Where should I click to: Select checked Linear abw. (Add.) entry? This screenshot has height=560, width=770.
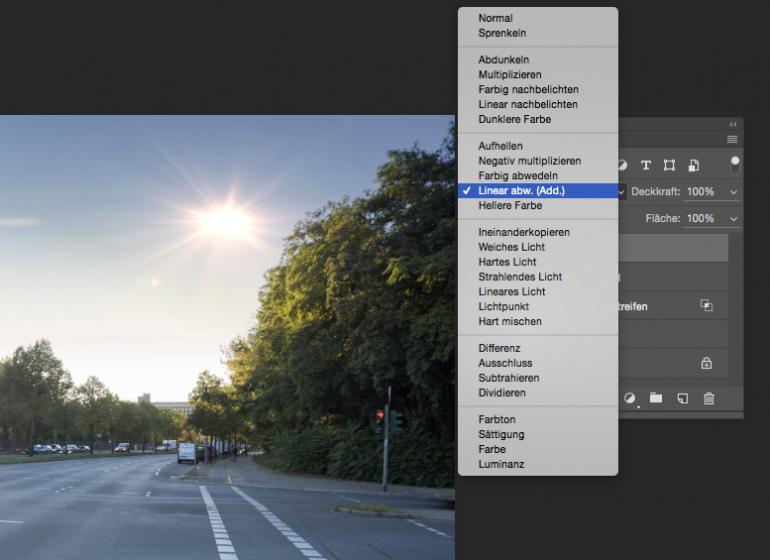pos(538,191)
